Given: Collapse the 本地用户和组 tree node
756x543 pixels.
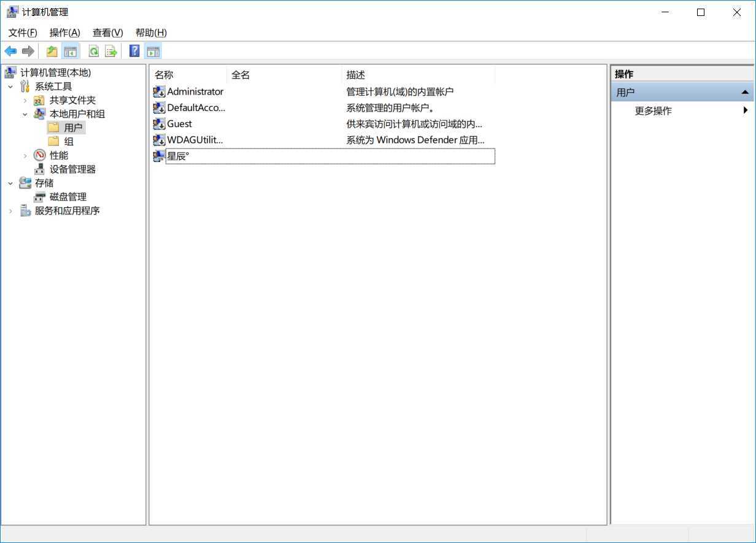Looking at the screenshot, I should point(25,114).
